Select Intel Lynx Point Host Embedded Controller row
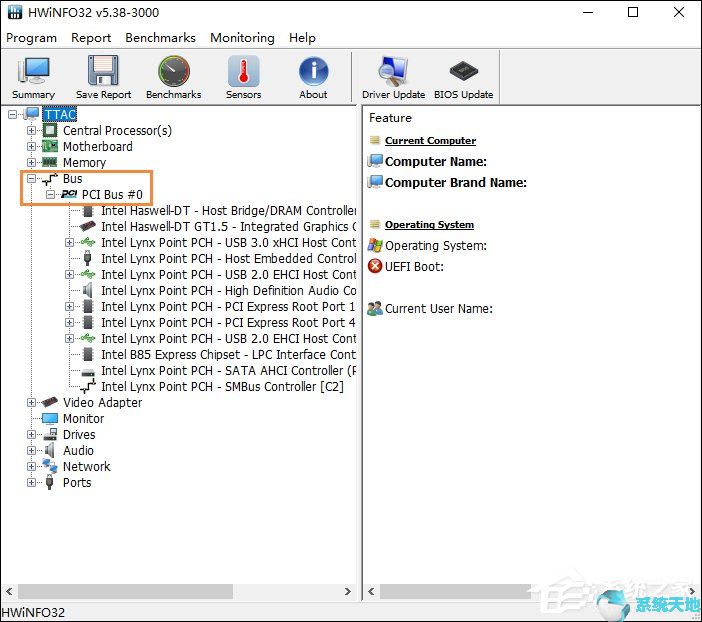 [228, 258]
